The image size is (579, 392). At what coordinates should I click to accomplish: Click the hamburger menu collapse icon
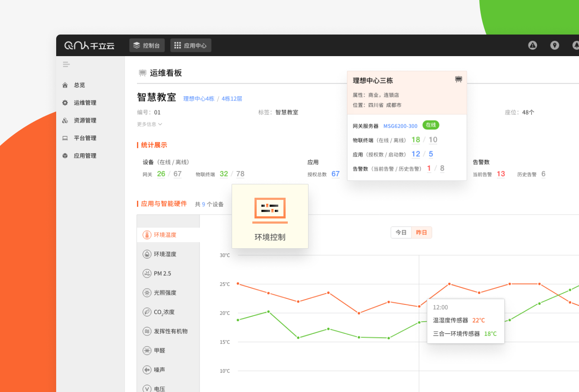pos(66,64)
